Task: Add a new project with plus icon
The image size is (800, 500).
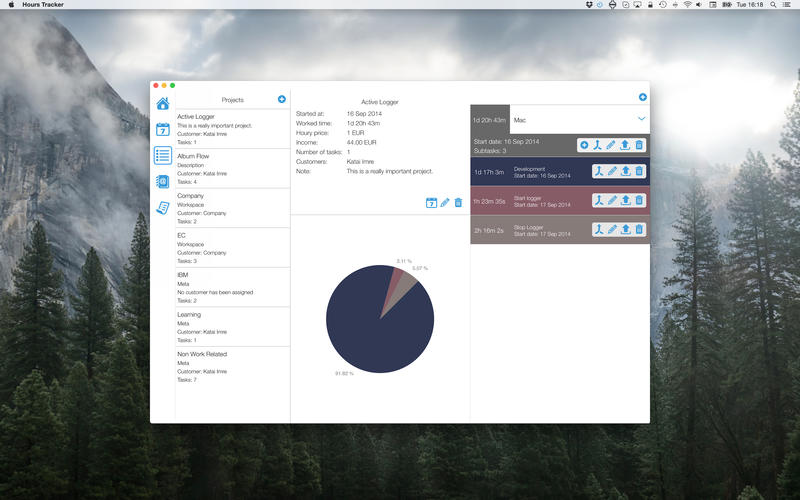Action: tap(282, 99)
